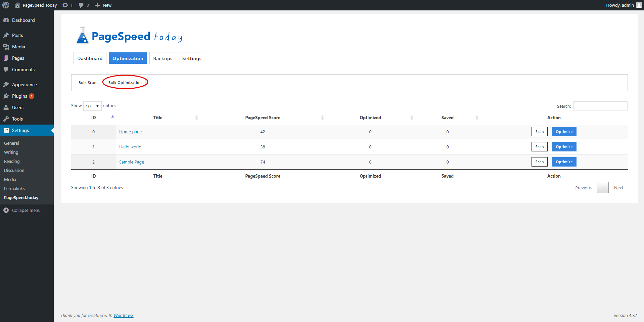The image size is (644, 322).
Task: Click the admin avatar icon
Action: pos(639,5)
